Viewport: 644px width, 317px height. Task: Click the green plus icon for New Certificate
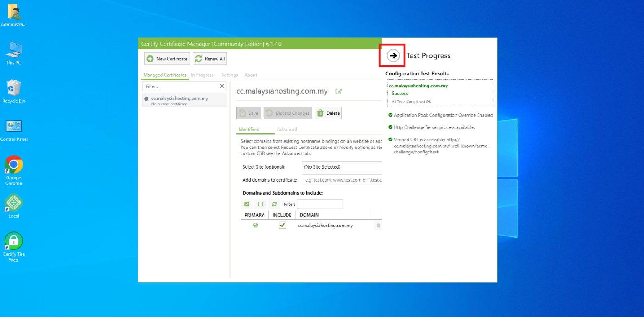pos(151,59)
